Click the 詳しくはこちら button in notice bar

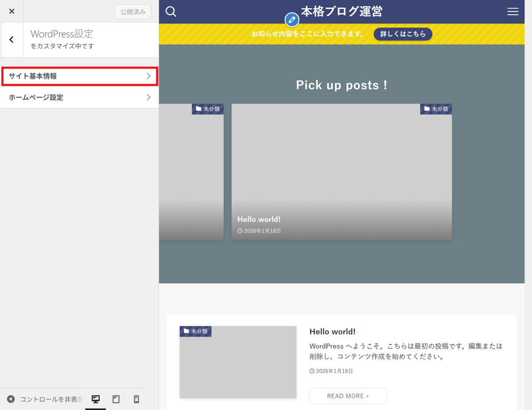(403, 34)
